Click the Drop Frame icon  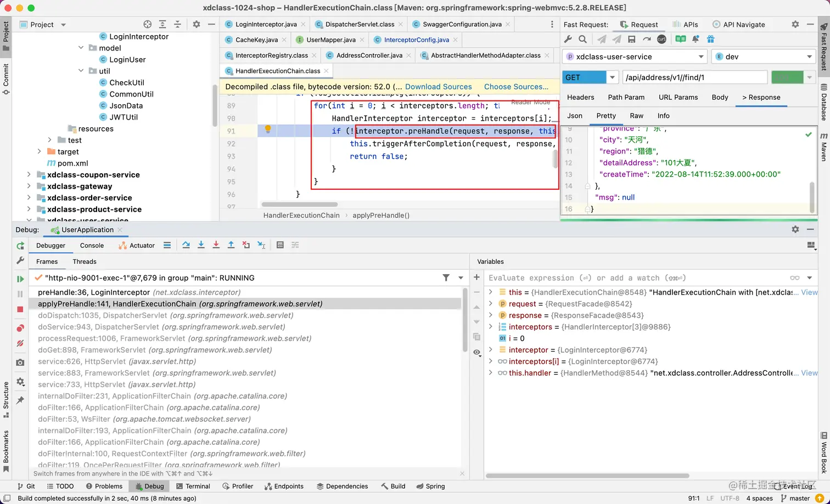click(246, 245)
